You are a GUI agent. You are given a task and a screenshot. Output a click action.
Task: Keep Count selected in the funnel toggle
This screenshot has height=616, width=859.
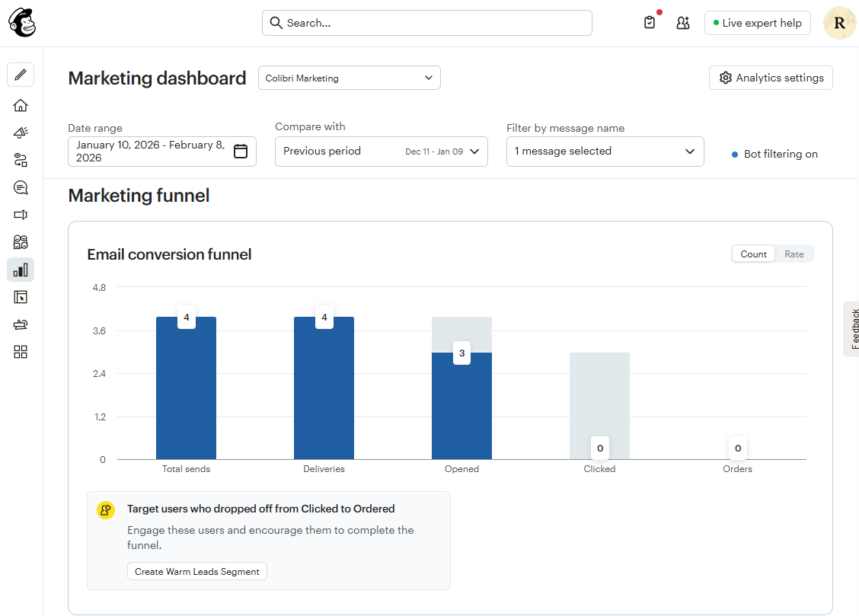[x=753, y=254]
